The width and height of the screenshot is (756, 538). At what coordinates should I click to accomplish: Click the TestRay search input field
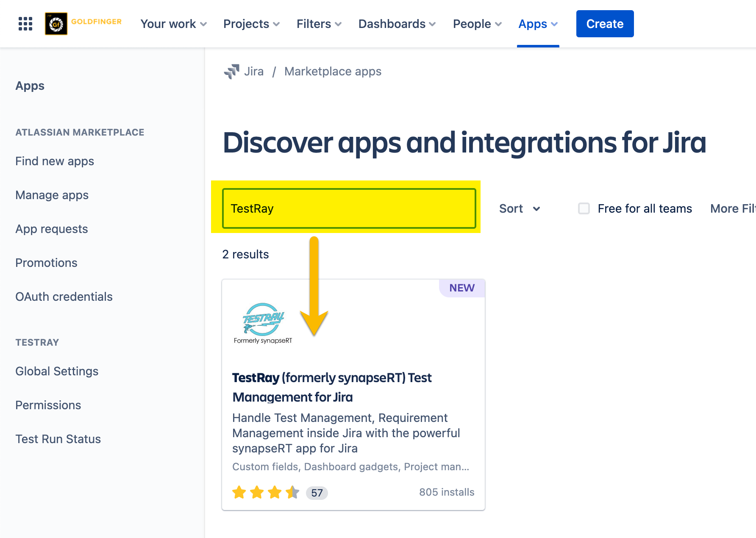[x=349, y=208]
